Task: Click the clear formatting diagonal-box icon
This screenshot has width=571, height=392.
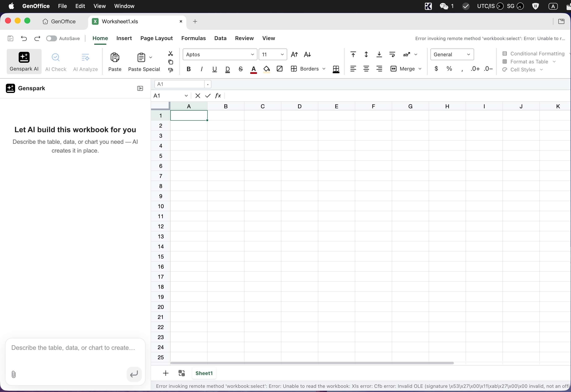Action: 279,69
